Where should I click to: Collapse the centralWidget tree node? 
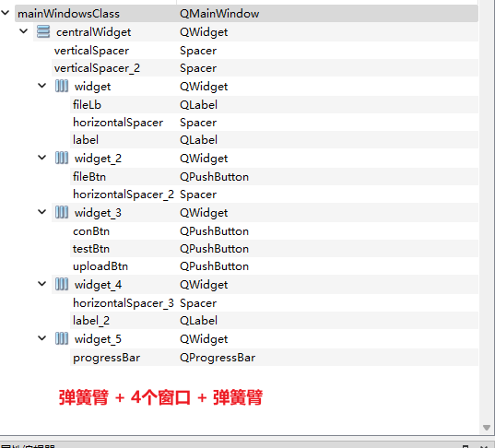[24, 31]
